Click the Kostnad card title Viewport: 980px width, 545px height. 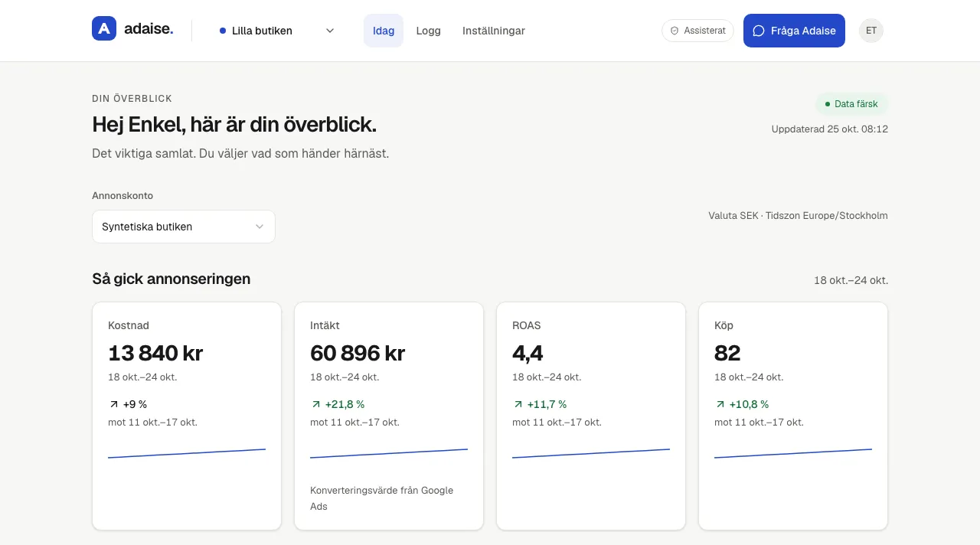pyautogui.click(x=129, y=325)
